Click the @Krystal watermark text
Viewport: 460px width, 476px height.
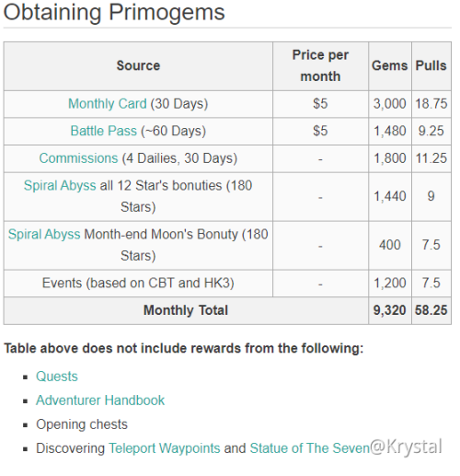(406, 447)
